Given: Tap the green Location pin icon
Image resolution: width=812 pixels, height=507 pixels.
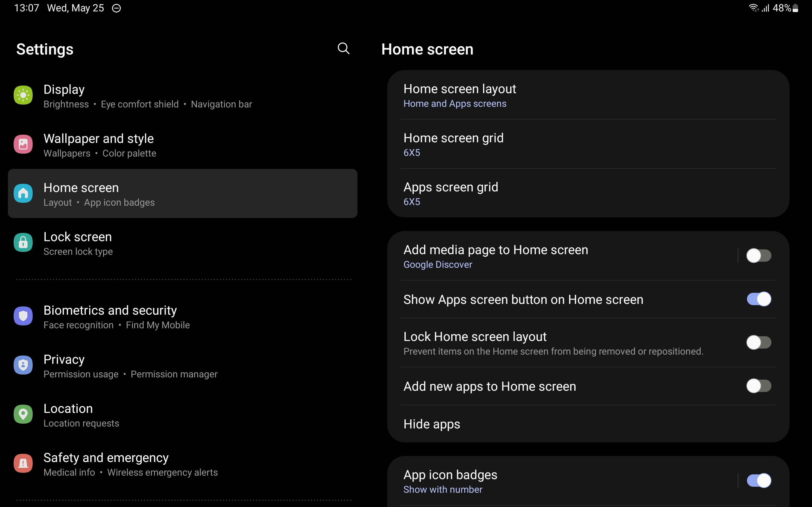Looking at the screenshot, I should (23, 414).
